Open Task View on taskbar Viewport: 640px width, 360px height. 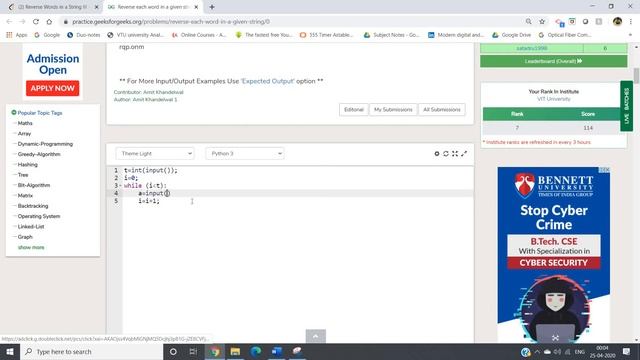(x=193, y=351)
